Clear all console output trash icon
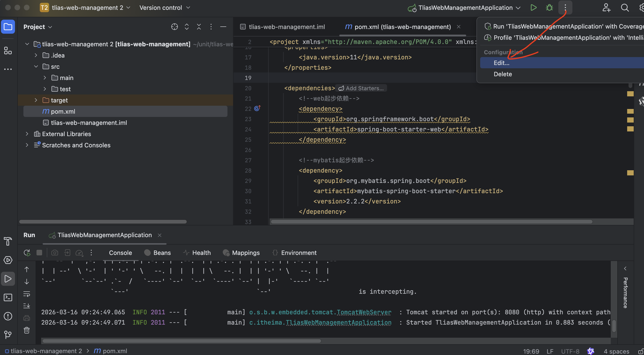Screen dimensions: 644x355 (27, 330)
